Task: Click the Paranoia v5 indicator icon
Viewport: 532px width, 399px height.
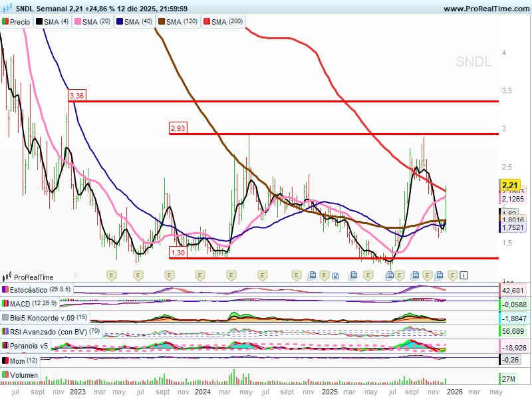Action: [5, 346]
